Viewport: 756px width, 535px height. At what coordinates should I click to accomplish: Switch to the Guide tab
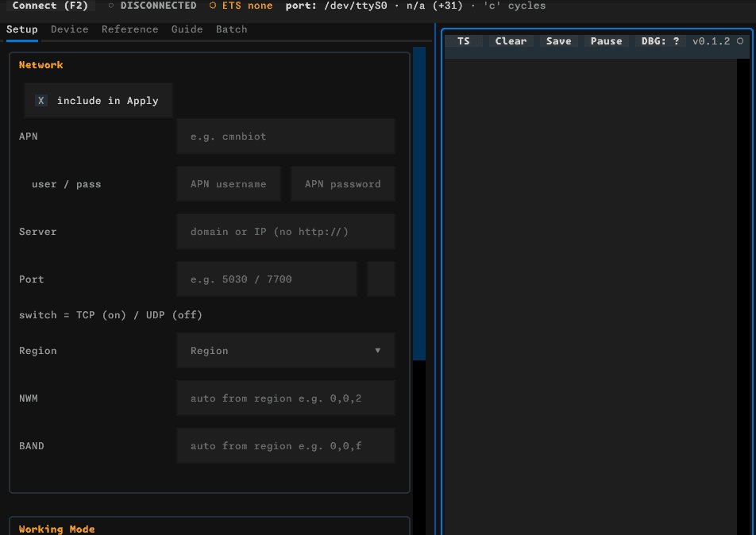tap(187, 29)
